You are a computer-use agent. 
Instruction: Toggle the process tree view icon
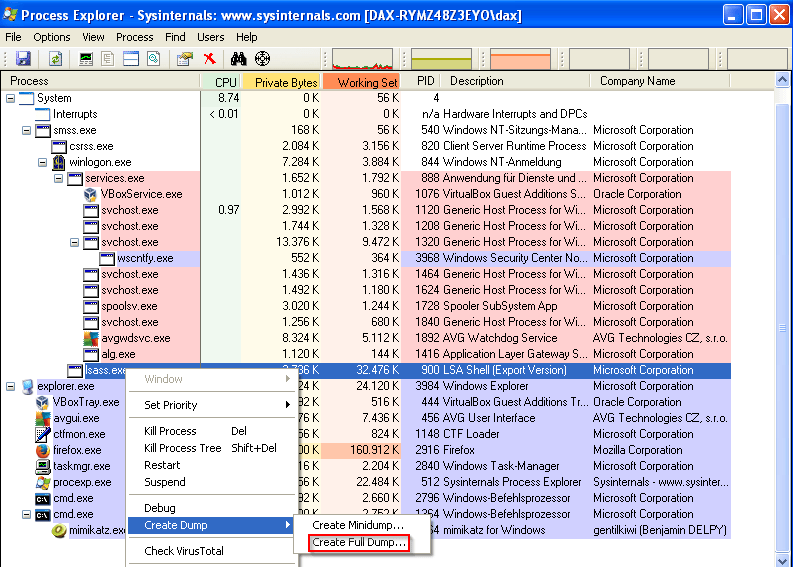108,59
